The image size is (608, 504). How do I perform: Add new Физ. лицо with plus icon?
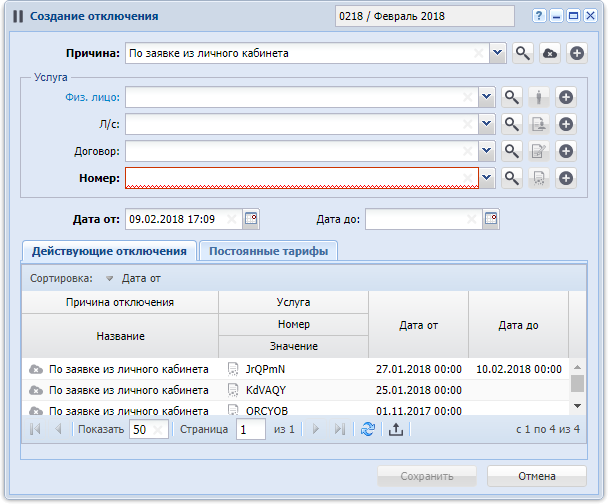tap(566, 97)
